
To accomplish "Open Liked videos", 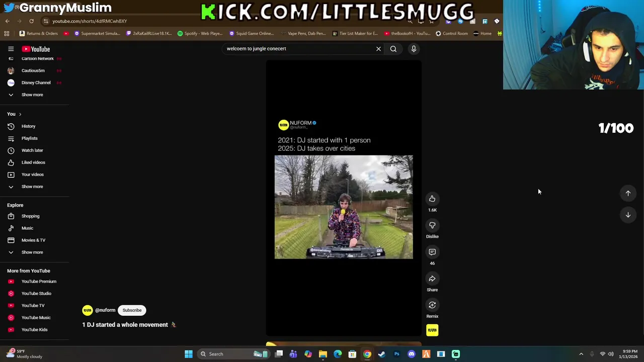I will click(x=34, y=163).
